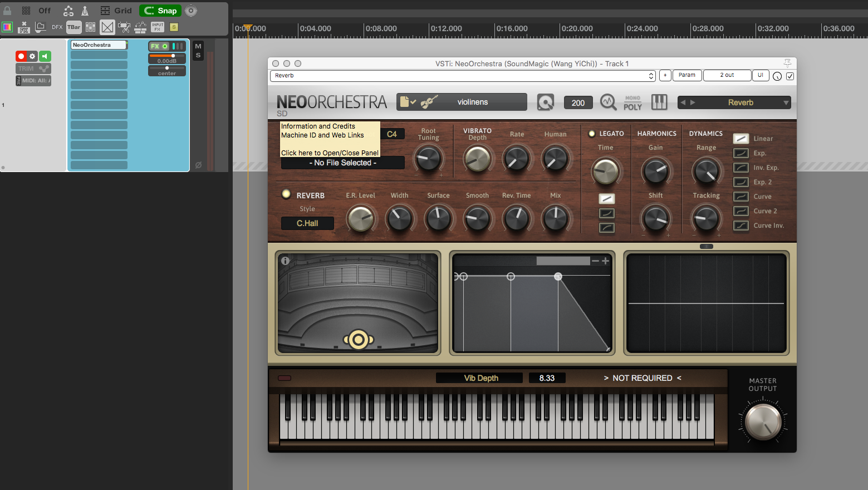
Task: Click the item grouping link icon
Action: pyautogui.click(x=68, y=11)
